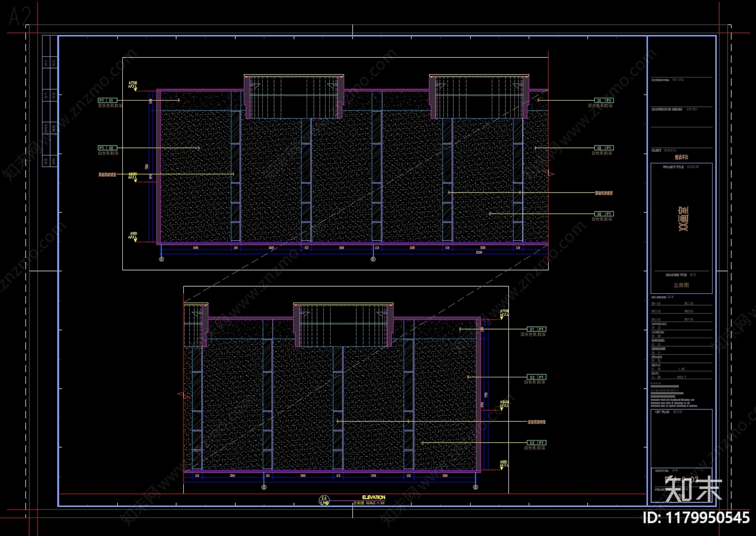
Task: Select the 01 PT tag of the lower elevation
Action: 537,329
